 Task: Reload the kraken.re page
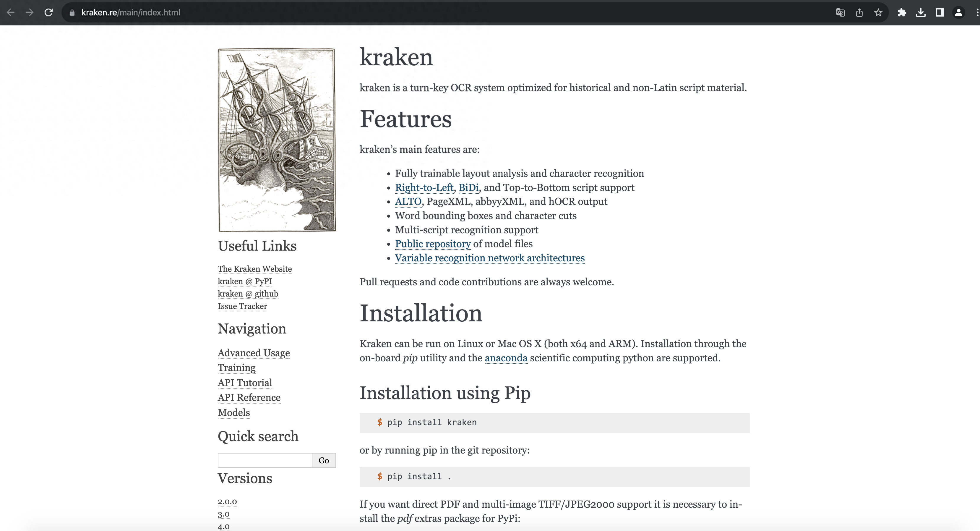[x=48, y=12]
